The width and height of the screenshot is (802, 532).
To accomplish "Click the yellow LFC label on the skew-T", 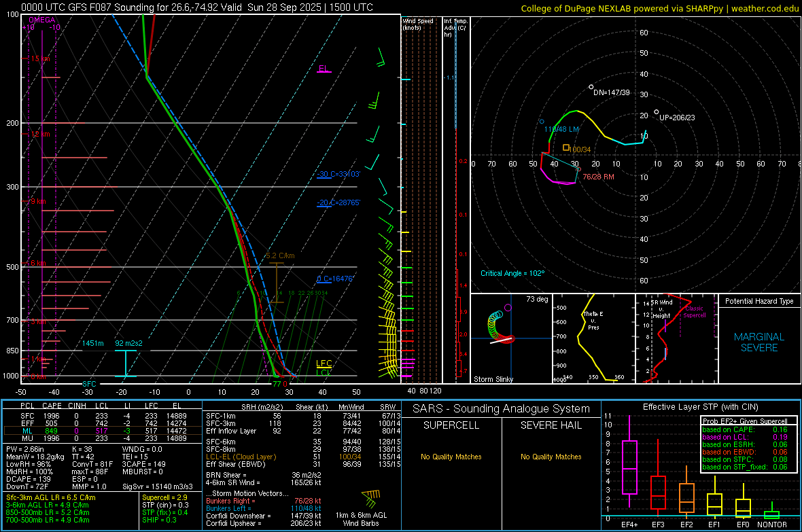I will (x=324, y=363).
